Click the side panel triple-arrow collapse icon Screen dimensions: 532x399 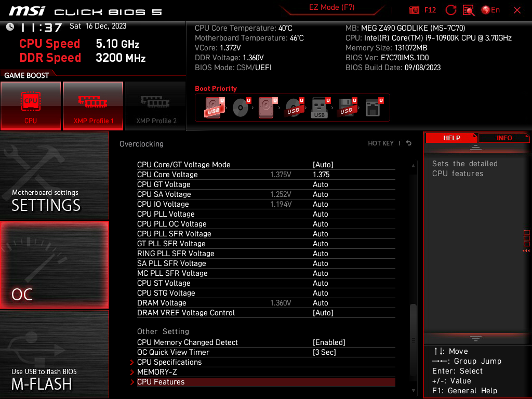tap(526, 251)
